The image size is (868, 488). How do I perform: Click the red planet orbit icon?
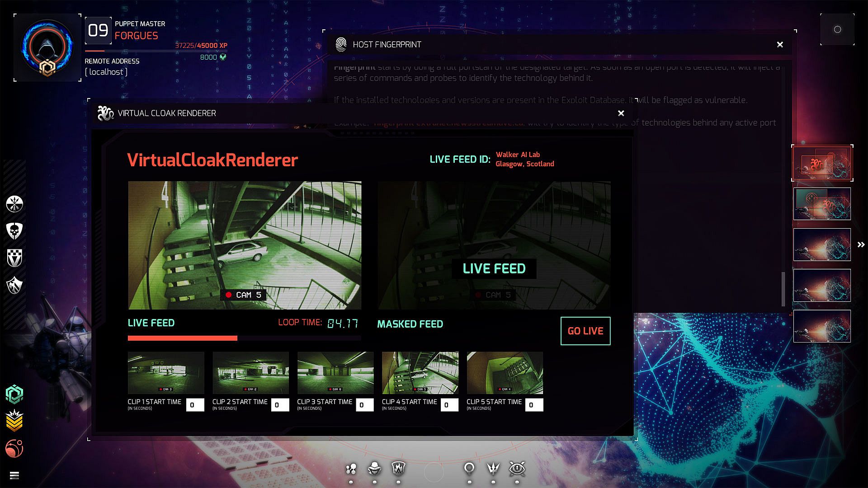pos(14,448)
